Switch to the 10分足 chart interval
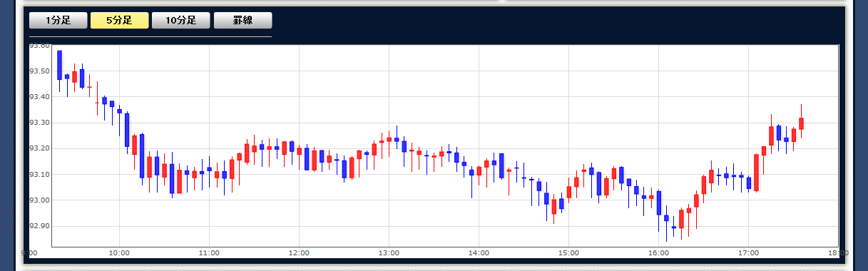 pos(181,21)
